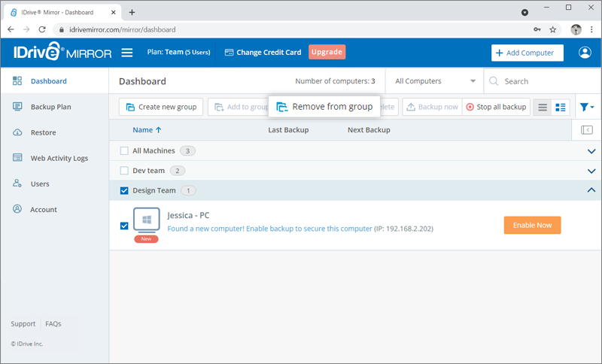Viewport: 602px width, 364px height.
Task: Click Enable Now button
Action: [x=532, y=225]
